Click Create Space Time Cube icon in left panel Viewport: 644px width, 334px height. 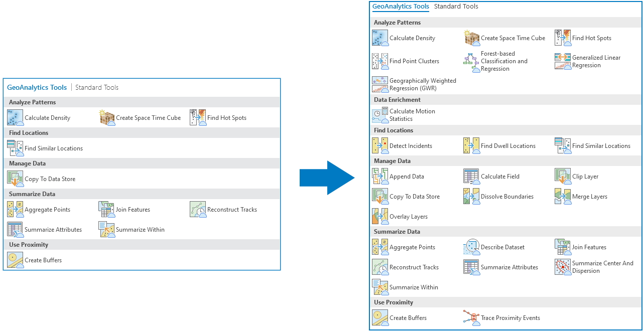pos(106,118)
